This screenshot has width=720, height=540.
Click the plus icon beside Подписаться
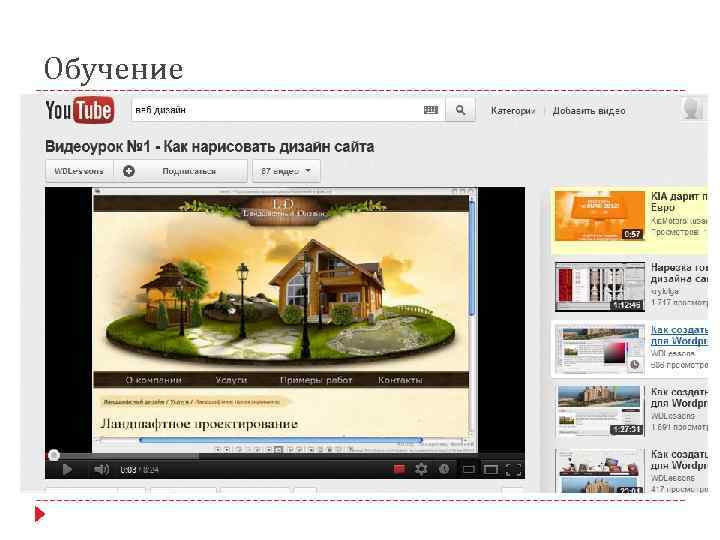coord(129,171)
